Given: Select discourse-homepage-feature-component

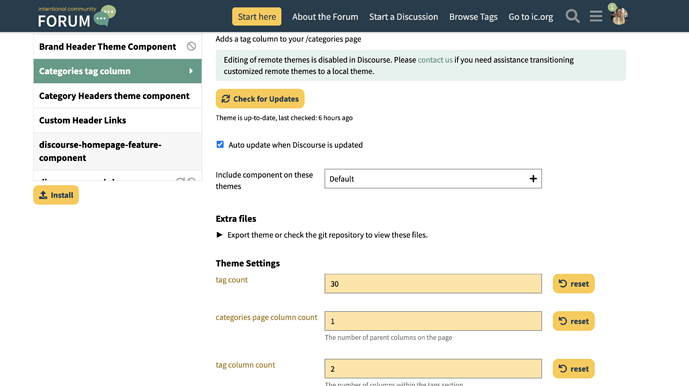Looking at the screenshot, I should click(117, 151).
